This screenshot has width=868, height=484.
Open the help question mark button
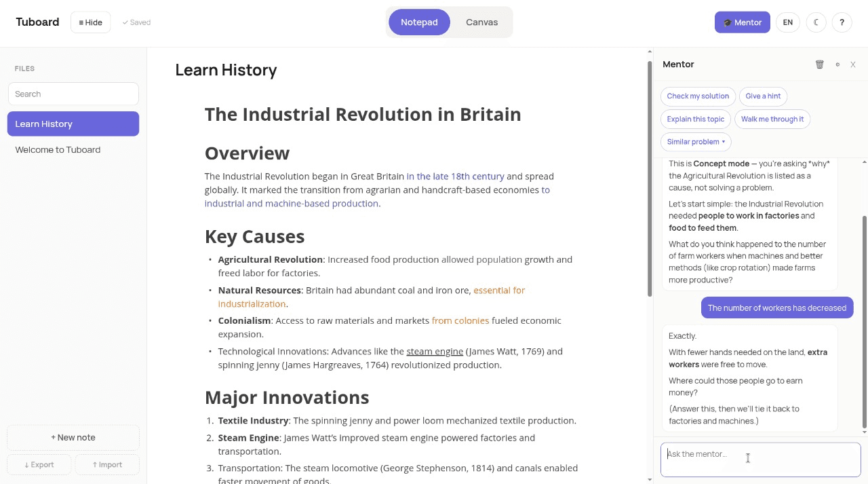(x=842, y=22)
